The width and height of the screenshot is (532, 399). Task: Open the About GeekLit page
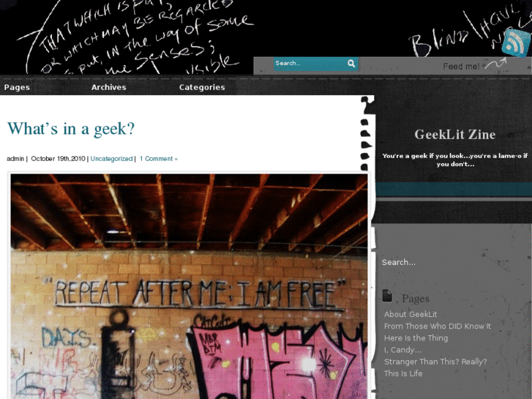point(411,315)
